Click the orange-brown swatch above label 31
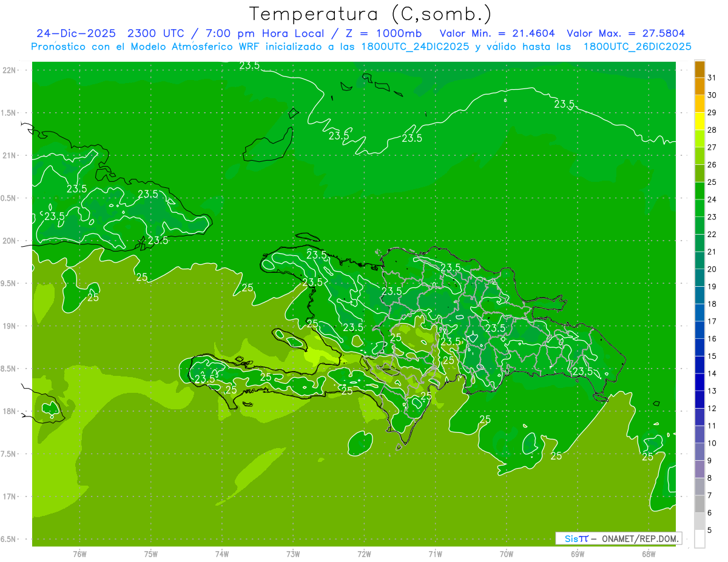This screenshot has height=562, width=728. (x=699, y=69)
